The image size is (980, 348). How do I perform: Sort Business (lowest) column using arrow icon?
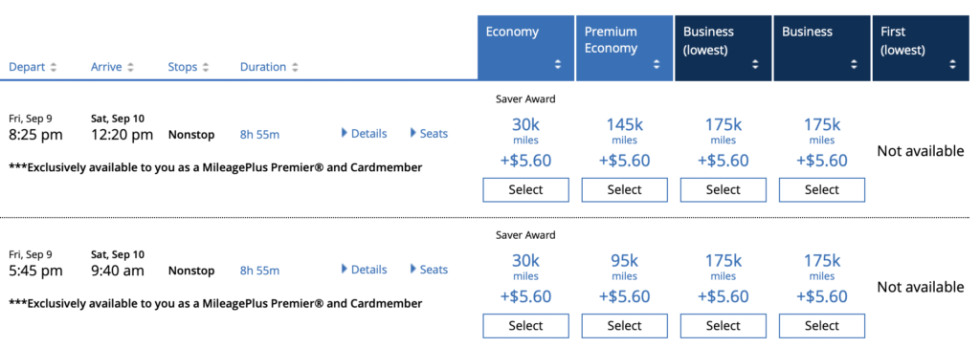tap(755, 64)
